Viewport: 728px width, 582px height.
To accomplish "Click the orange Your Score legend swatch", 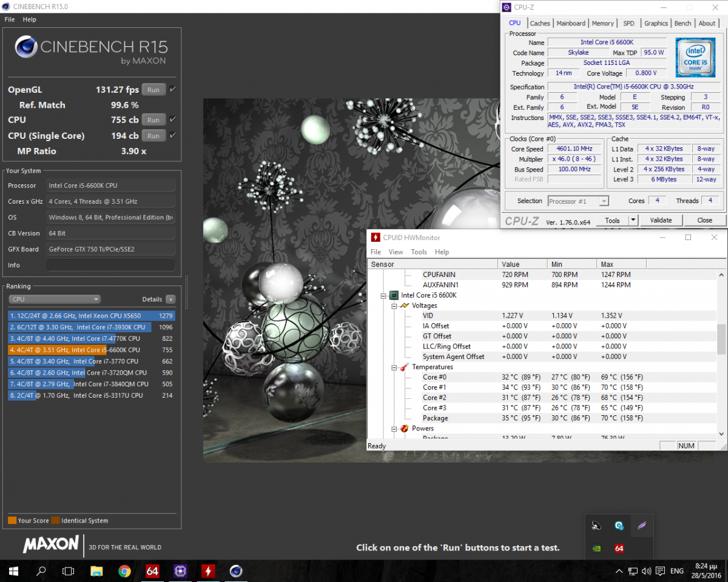I will pyautogui.click(x=12, y=520).
